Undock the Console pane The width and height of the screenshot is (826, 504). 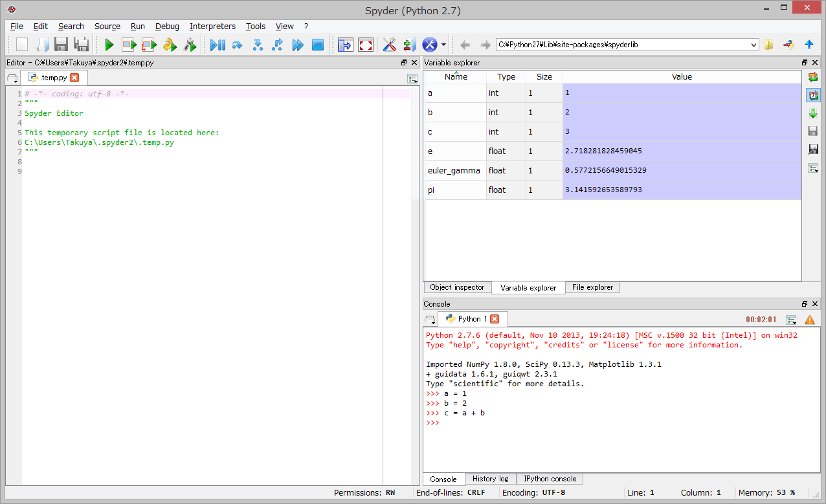805,304
